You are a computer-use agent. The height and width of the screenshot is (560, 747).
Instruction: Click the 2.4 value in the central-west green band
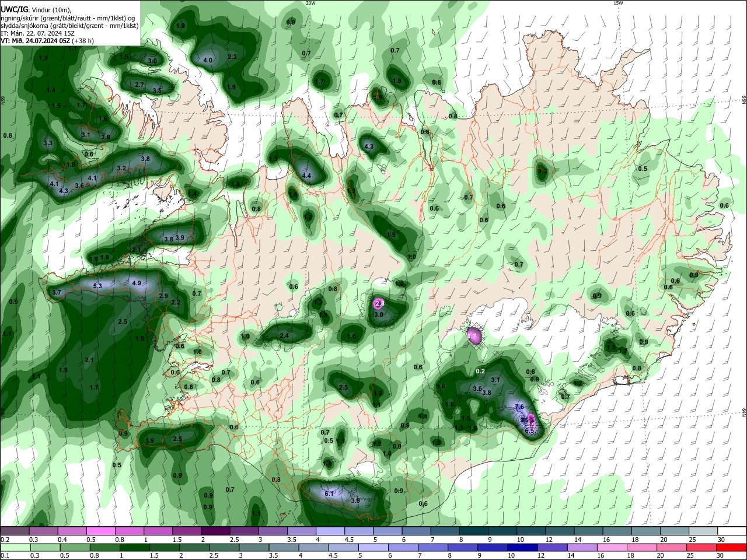point(285,335)
